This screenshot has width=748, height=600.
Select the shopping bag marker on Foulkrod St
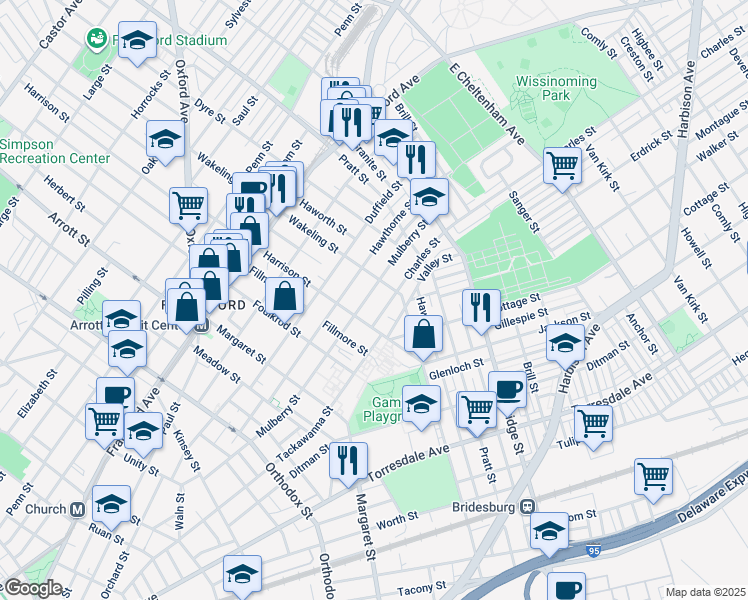tap(284, 299)
